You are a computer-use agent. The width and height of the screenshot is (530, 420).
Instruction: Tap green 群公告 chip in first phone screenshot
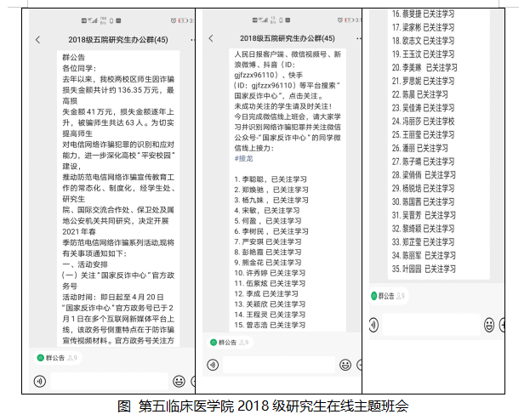[58, 358]
